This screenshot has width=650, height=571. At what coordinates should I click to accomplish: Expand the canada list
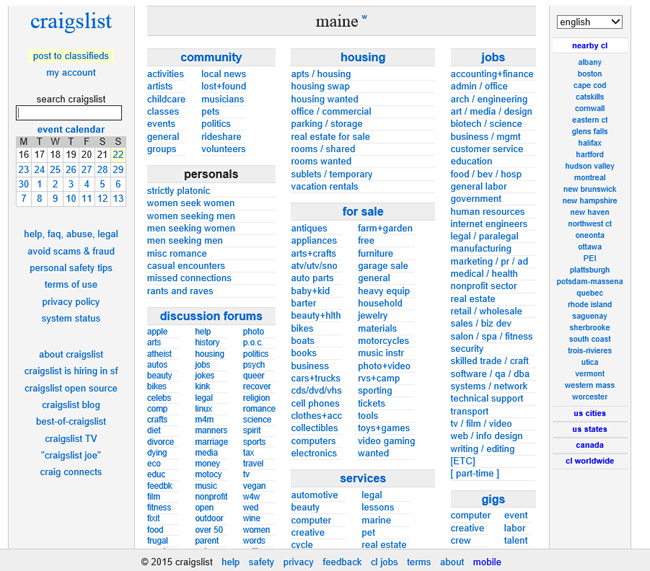589,445
